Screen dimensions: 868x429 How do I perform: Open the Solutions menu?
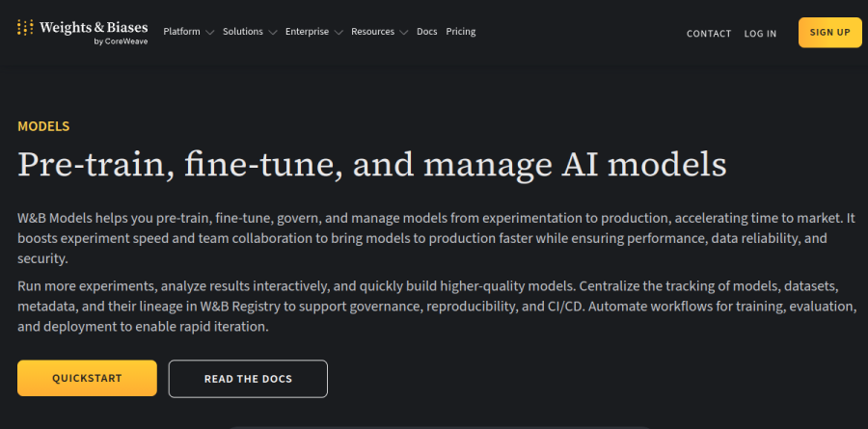(x=242, y=32)
